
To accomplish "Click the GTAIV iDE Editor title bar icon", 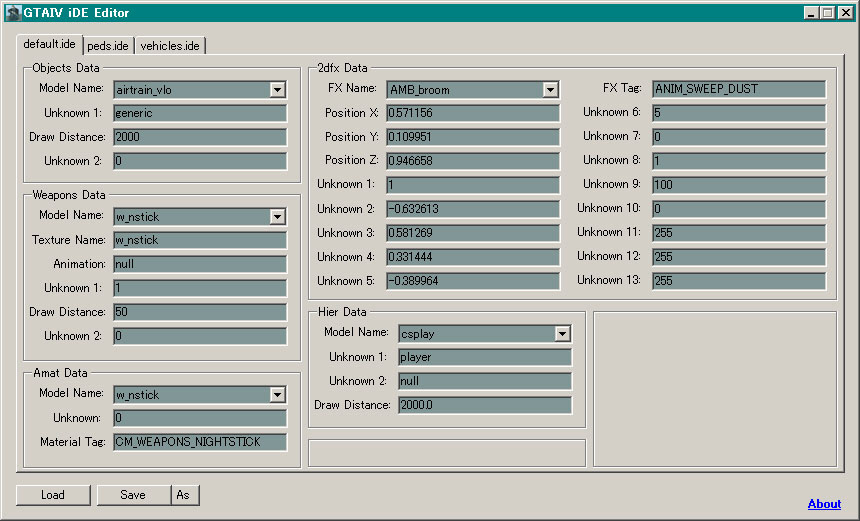I will [x=13, y=13].
